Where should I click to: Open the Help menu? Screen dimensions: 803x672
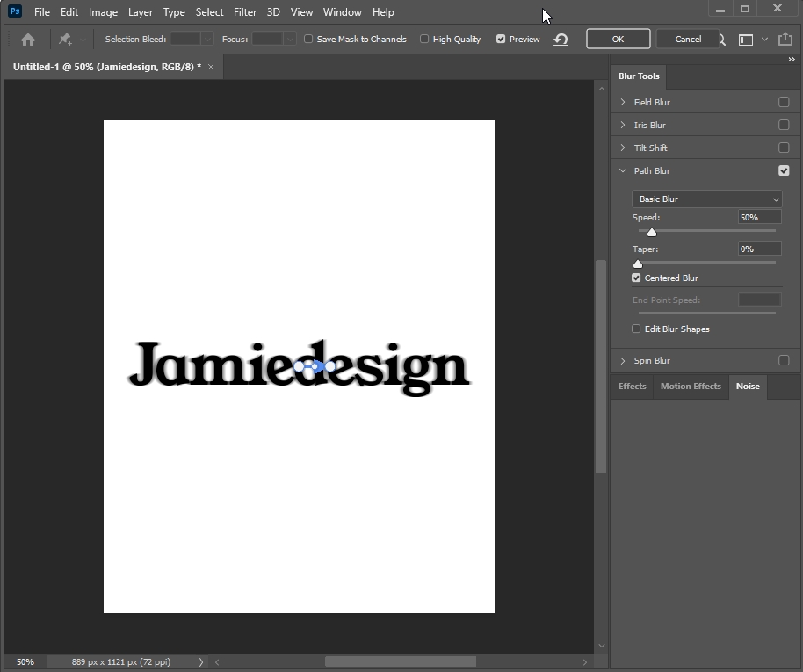[x=383, y=11]
